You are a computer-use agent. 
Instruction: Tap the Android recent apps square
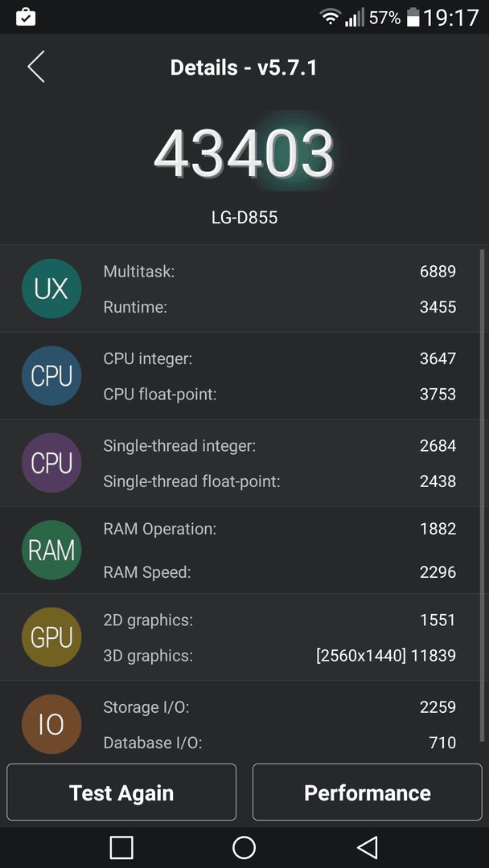coord(121,848)
